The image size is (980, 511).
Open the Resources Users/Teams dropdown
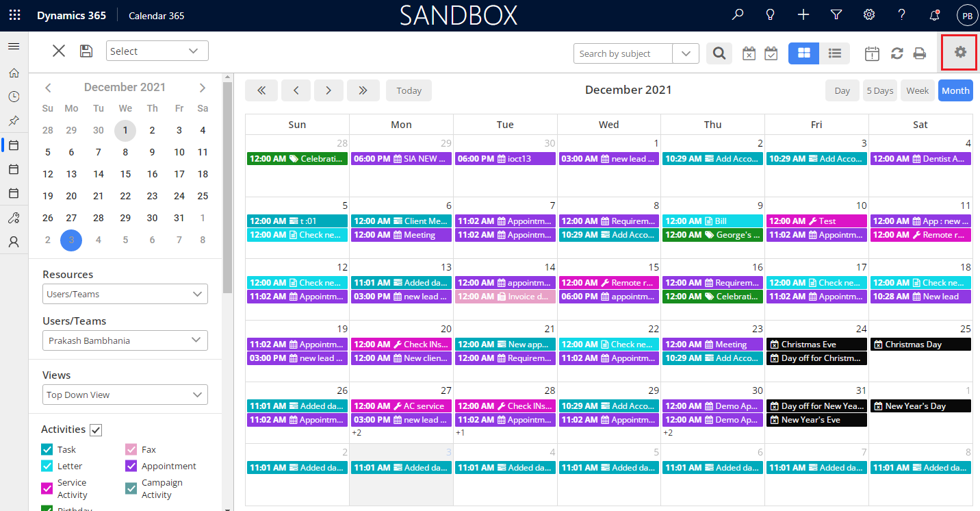click(125, 294)
